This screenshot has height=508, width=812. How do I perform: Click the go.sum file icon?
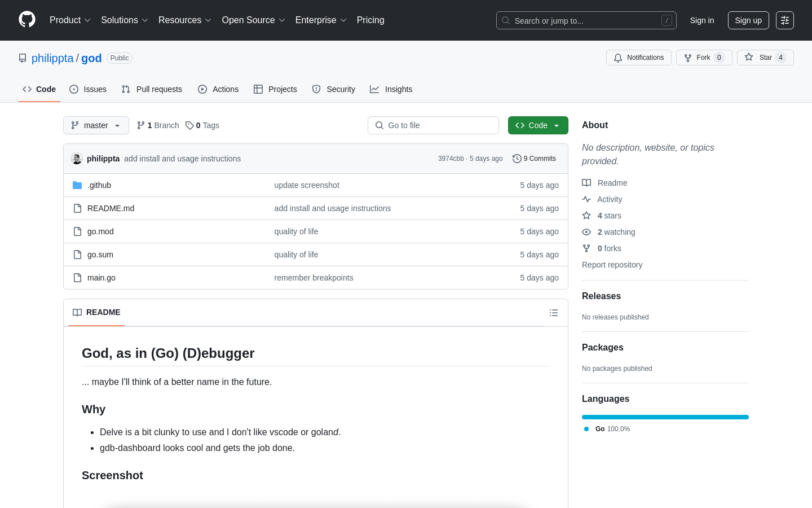(x=77, y=255)
